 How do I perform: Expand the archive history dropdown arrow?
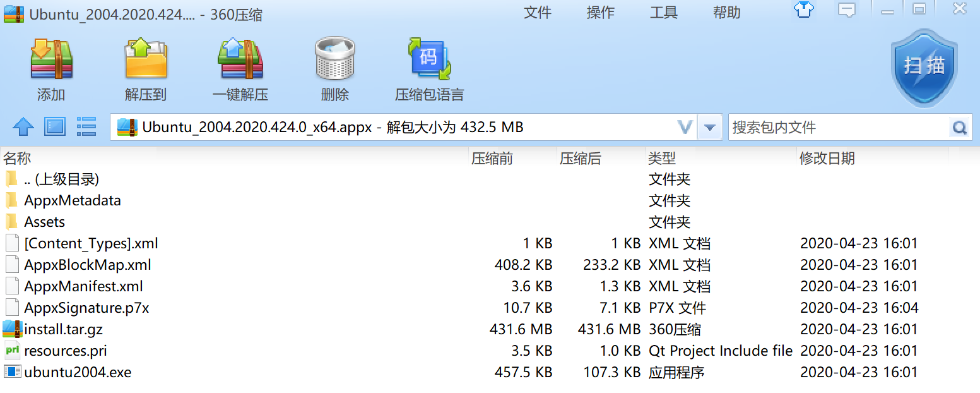click(709, 126)
